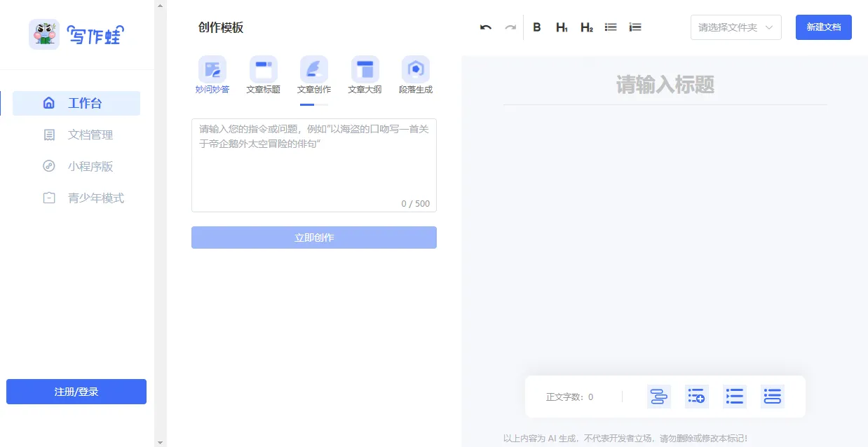
Task: Click the 段落生成 label
Action: click(416, 90)
